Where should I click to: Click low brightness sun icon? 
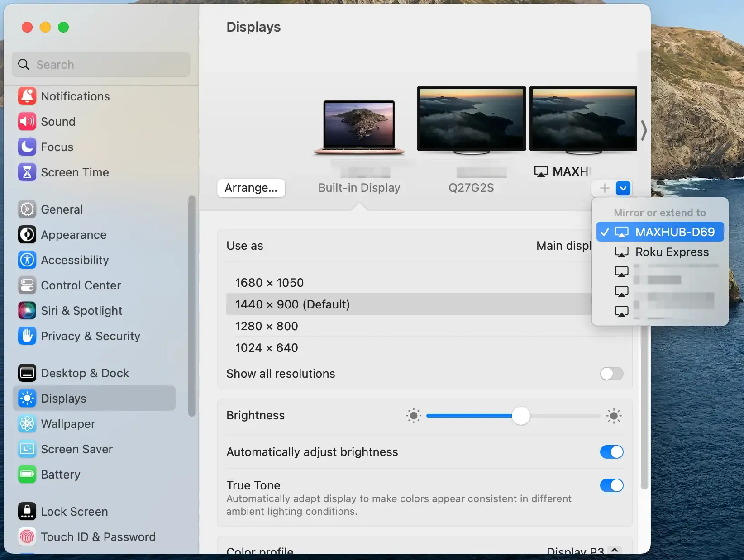(413, 416)
